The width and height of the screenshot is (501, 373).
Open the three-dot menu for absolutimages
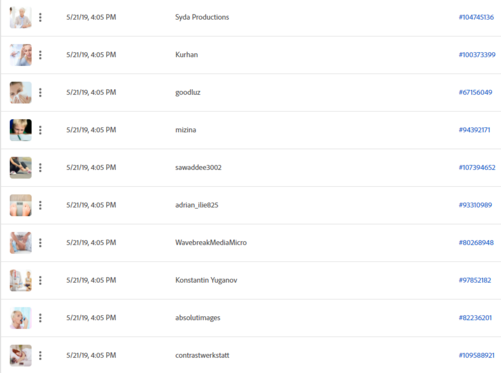point(40,318)
